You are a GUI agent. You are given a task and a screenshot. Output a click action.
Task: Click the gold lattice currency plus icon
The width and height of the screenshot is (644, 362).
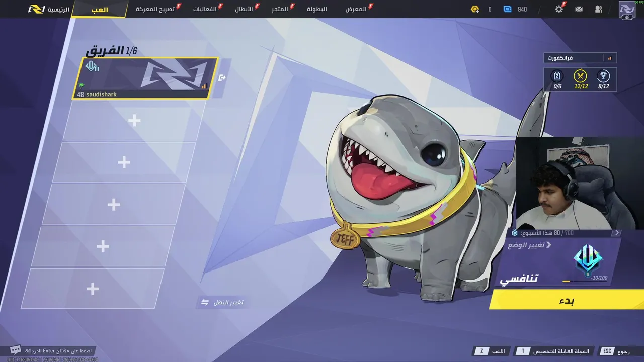(475, 9)
